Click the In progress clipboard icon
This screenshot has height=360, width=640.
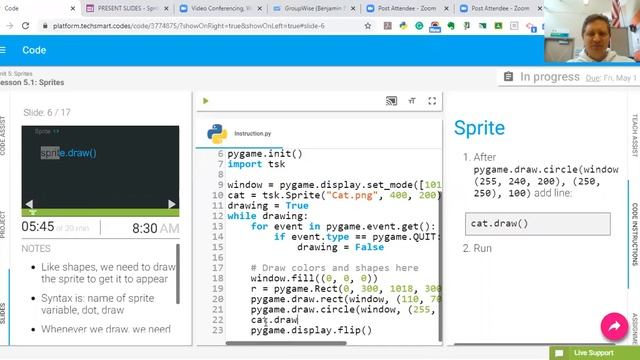508,77
